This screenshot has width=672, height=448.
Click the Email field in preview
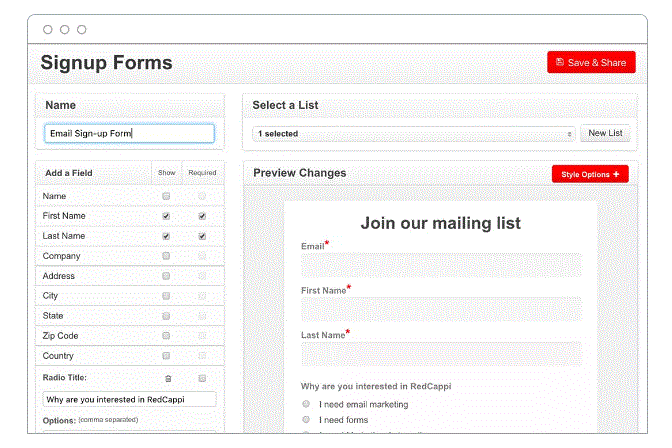coord(441,264)
